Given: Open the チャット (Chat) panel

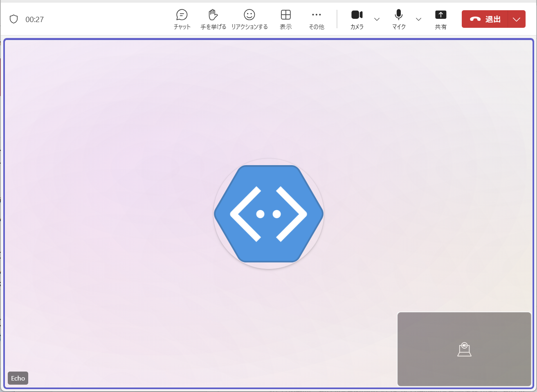Looking at the screenshot, I should (182, 19).
